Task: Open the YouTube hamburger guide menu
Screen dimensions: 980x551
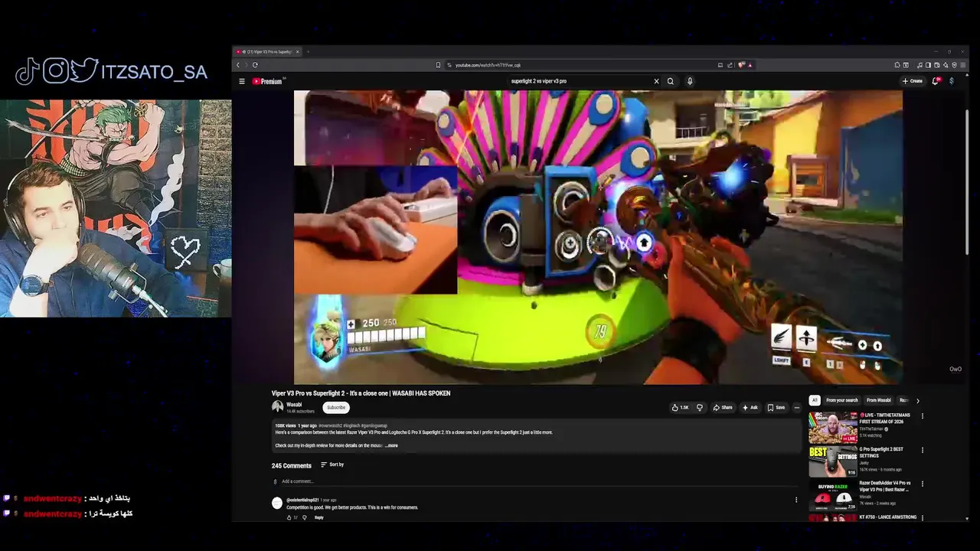Action: 242,81
